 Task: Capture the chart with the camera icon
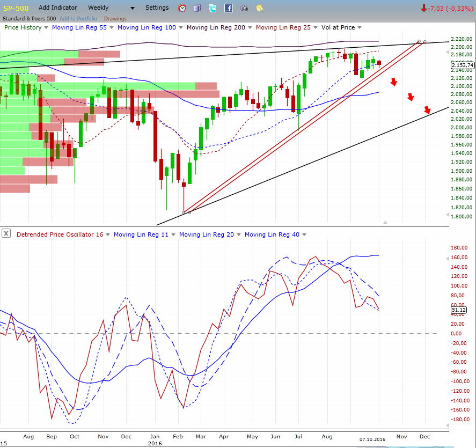pyautogui.click(x=244, y=8)
